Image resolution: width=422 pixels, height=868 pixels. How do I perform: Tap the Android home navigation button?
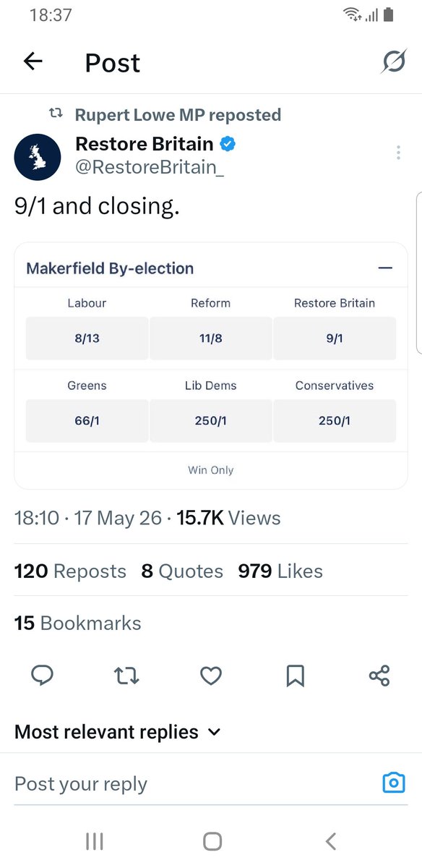(212, 841)
